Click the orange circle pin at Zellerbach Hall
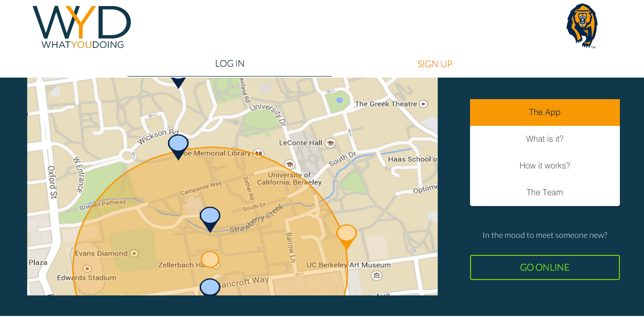Viewport: 644px width, 317px height. tap(210, 259)
